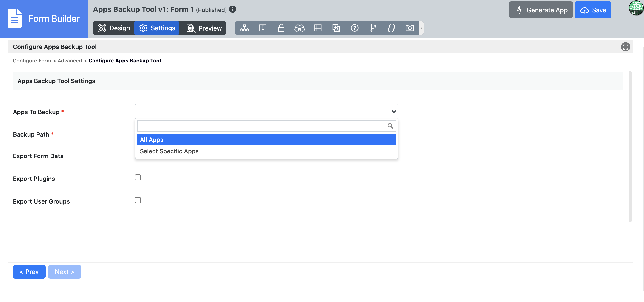Open the git branch version icon
The image size is (644, 302).
click(x=373, y=28)
